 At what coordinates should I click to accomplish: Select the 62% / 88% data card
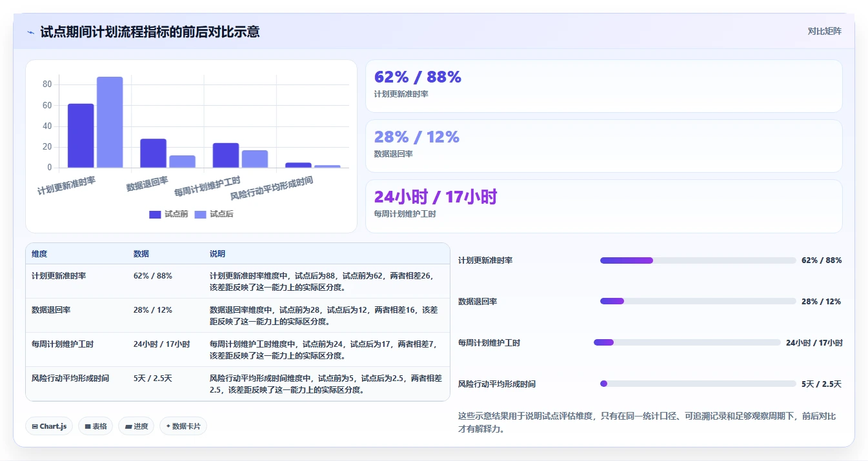tap(603, 86)
